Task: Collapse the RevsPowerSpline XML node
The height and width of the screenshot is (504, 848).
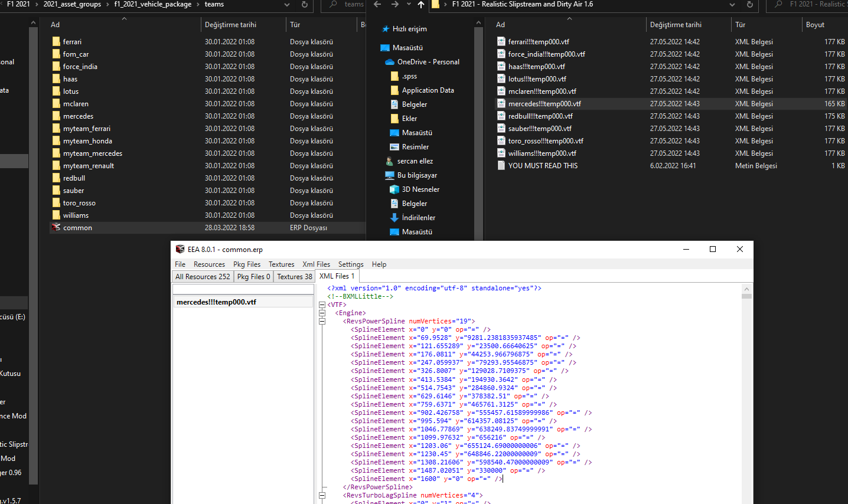Action: [322, 322]
